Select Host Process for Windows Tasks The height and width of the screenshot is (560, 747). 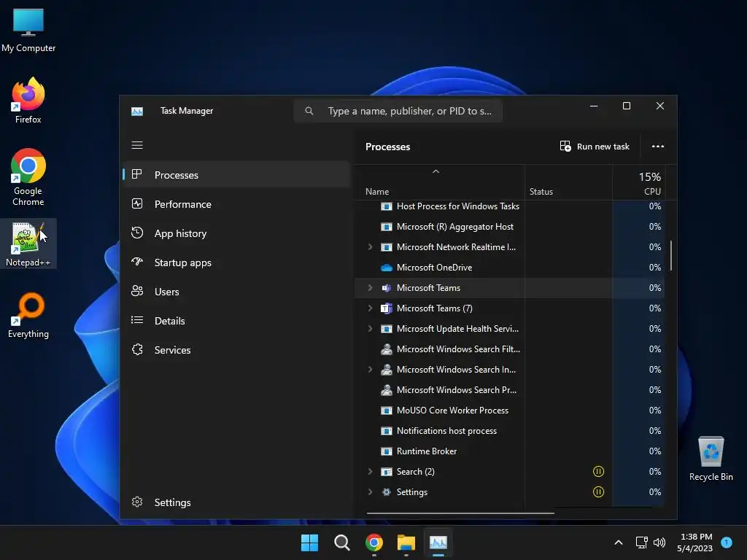(510, 206)
